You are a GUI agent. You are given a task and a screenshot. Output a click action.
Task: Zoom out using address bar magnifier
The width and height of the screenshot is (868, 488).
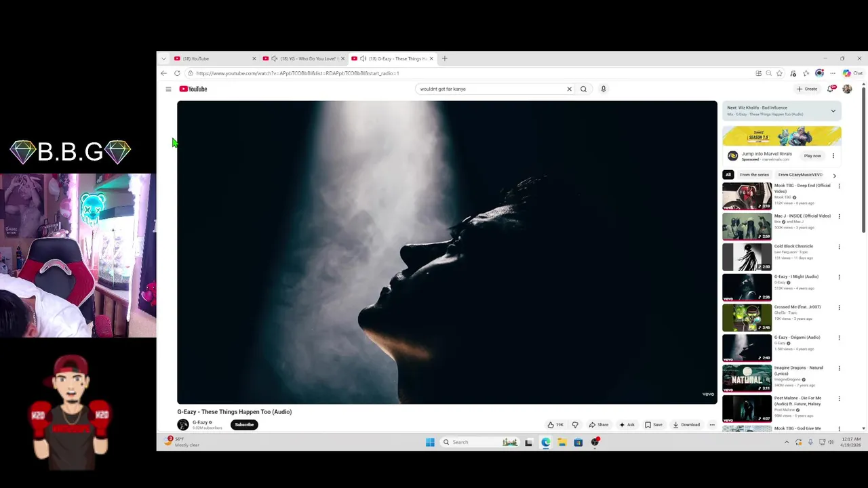pos(768,73)
